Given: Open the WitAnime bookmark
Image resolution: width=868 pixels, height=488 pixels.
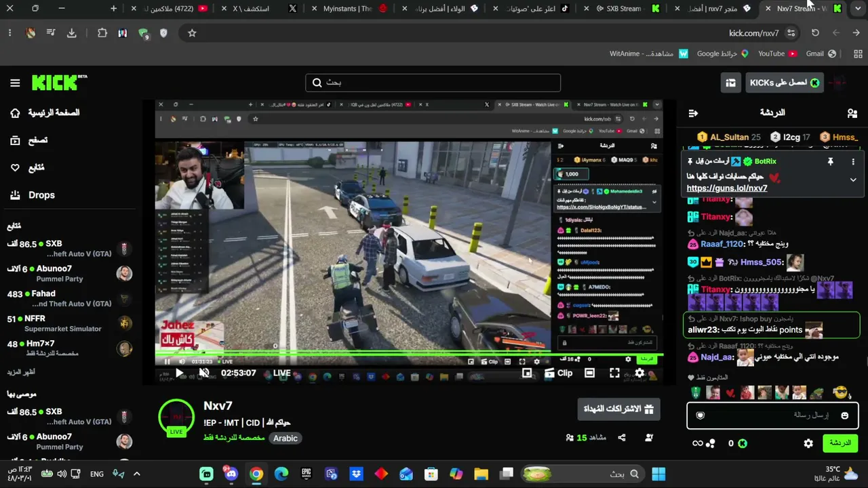Looking at the screenshot, I should click(x=648, y=54).
